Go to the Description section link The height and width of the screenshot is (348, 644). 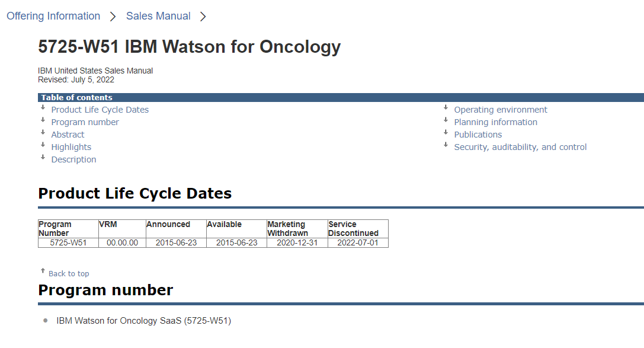pyautogui.click(x=73, y=159)
